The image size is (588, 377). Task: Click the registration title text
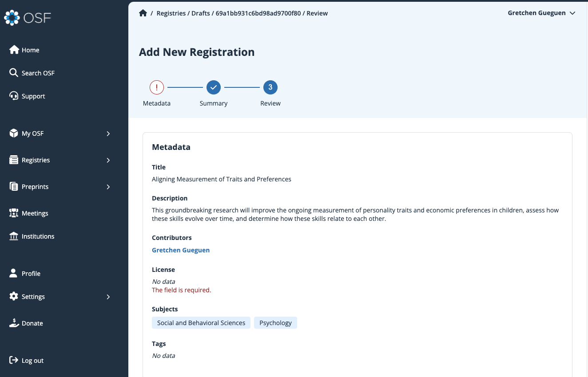pyautogui.click(x=222, y=179)
